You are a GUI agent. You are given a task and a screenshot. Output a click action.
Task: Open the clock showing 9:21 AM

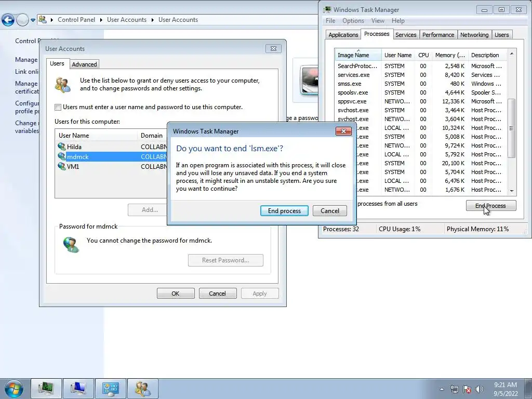tap(505, 389)
